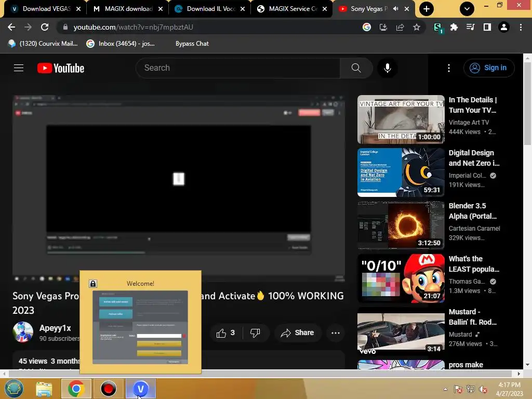Bookmark this page with the star

[x=417, y=27]
